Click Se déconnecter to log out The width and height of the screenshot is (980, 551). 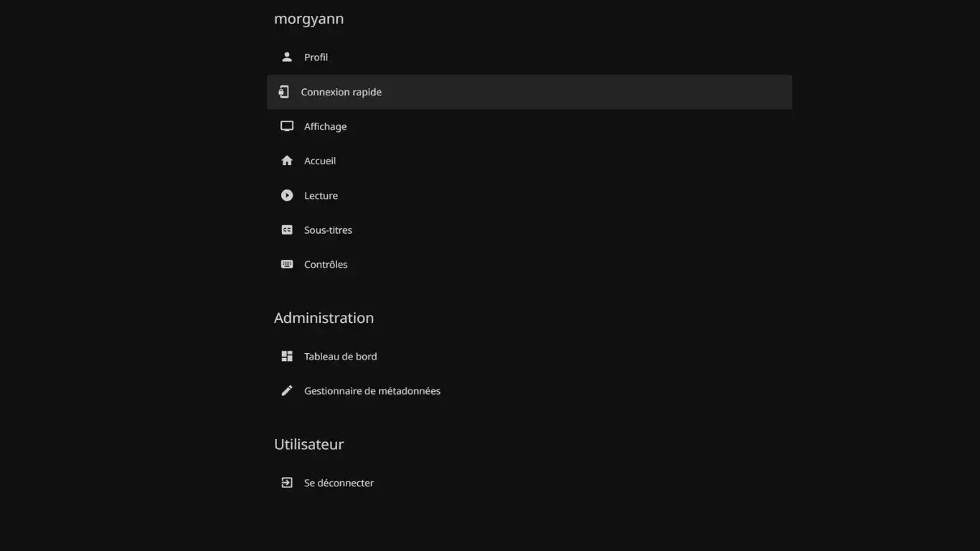[339, 483]
